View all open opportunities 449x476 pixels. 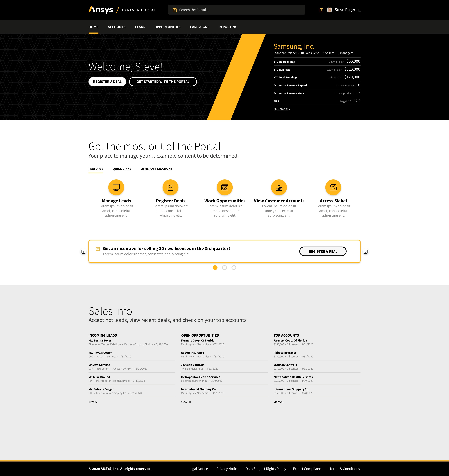click(186, 402)
